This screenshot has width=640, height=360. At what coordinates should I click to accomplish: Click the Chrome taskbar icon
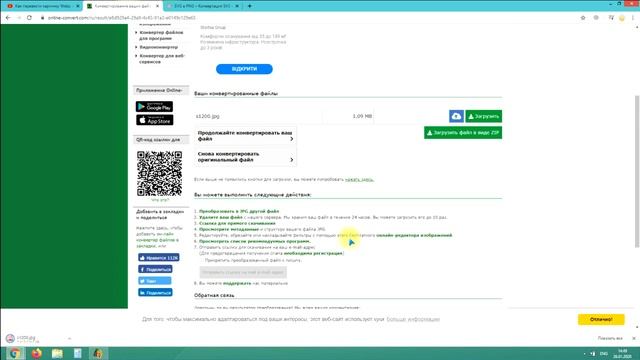[15, 353]
